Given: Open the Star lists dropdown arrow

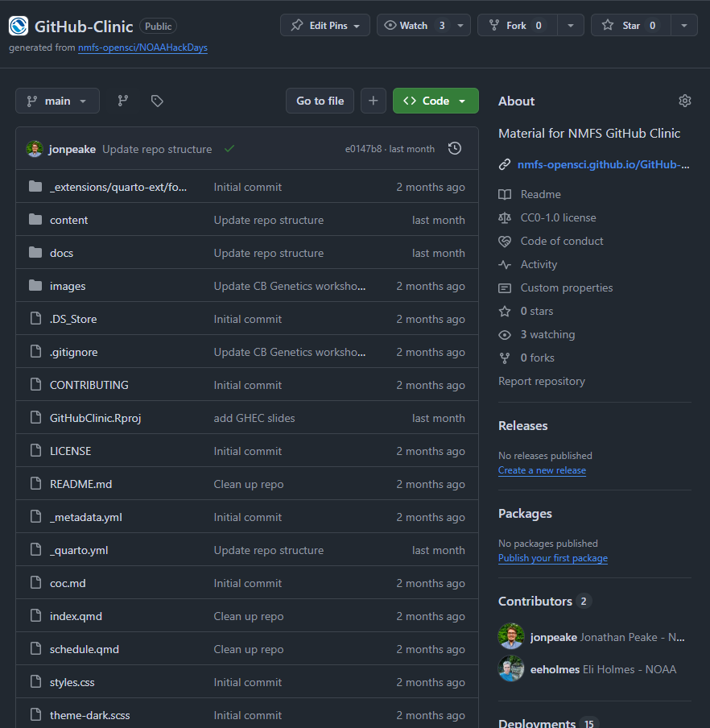Looking at the screenshot, I should pos(683,25).
